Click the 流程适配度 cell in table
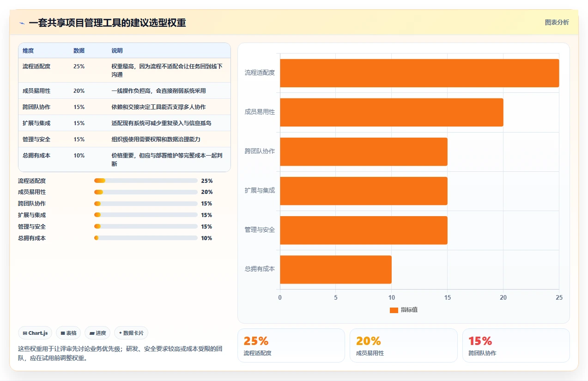588x381 pixels. [36, 67]
